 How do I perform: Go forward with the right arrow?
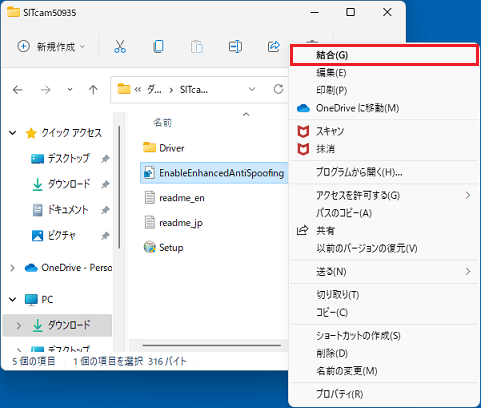[x=45, y=90]
